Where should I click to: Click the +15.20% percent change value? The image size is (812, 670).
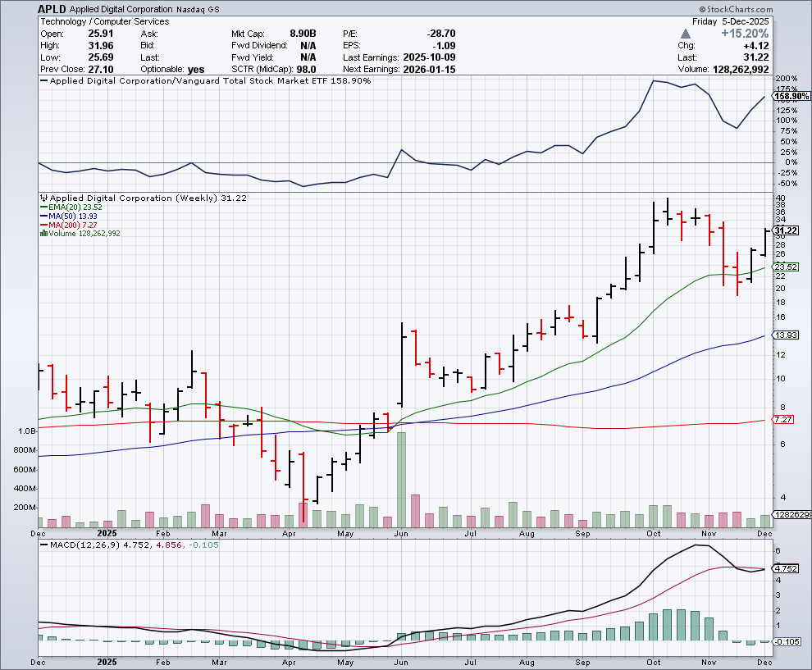coord(744,34)
